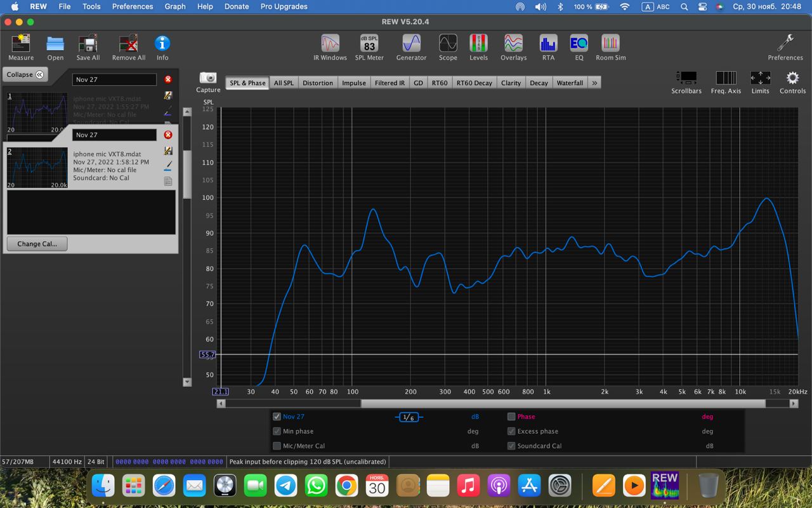Screen dimensions: 812x508
Task: Enable the Phase trace checkbox
Action: (511, 417)
